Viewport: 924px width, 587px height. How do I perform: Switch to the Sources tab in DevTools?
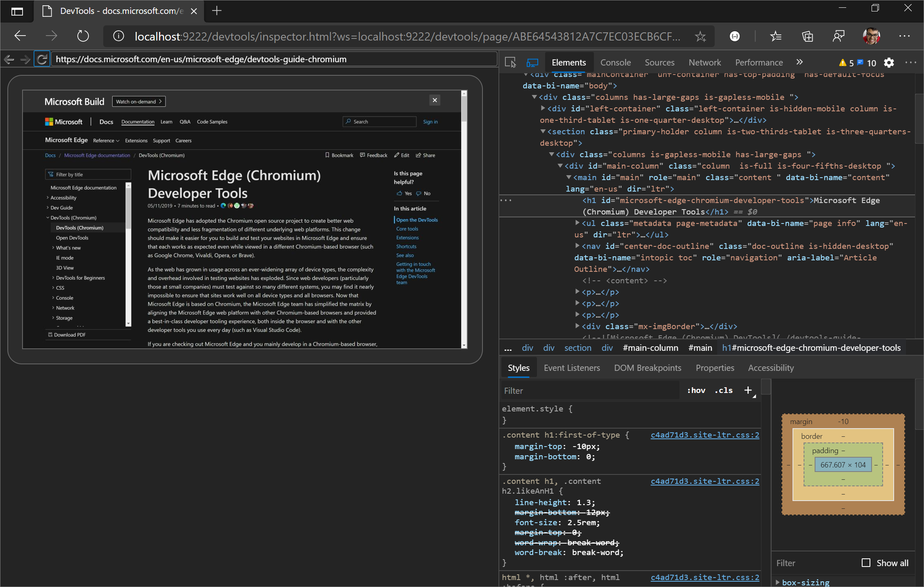point(659,61)
